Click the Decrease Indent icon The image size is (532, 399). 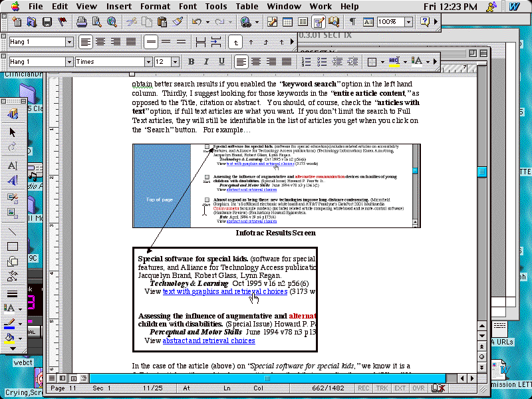(337, 61)
